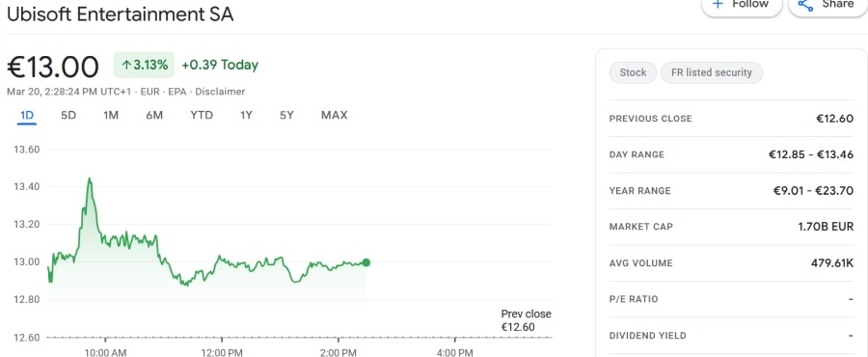Click the Share icon
Image resolution: width=868 pixels, height=357 pixels.
pyautogui.click(x=805, y=5)
